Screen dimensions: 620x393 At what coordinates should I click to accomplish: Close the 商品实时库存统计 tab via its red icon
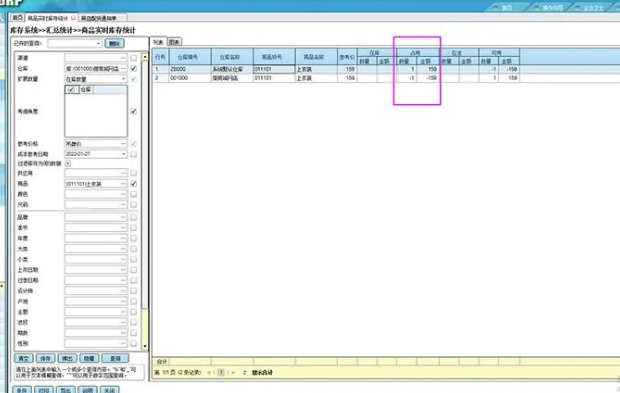(73, 18)
